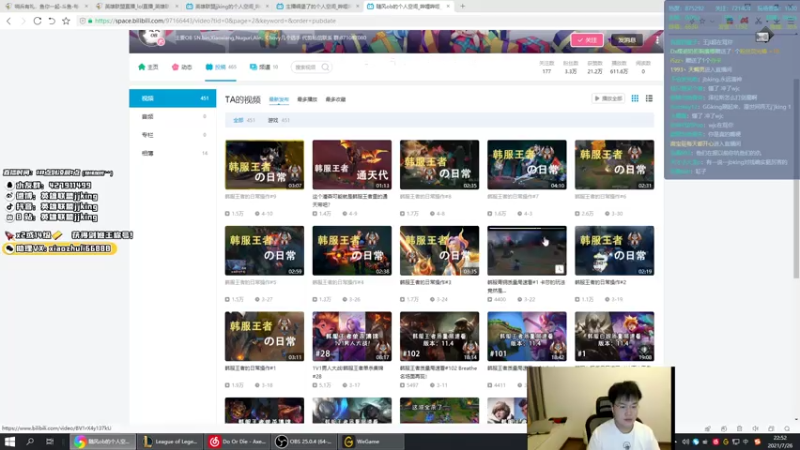Sort videos by 最多播放
The image size is (800, 450).
(307, 99)
